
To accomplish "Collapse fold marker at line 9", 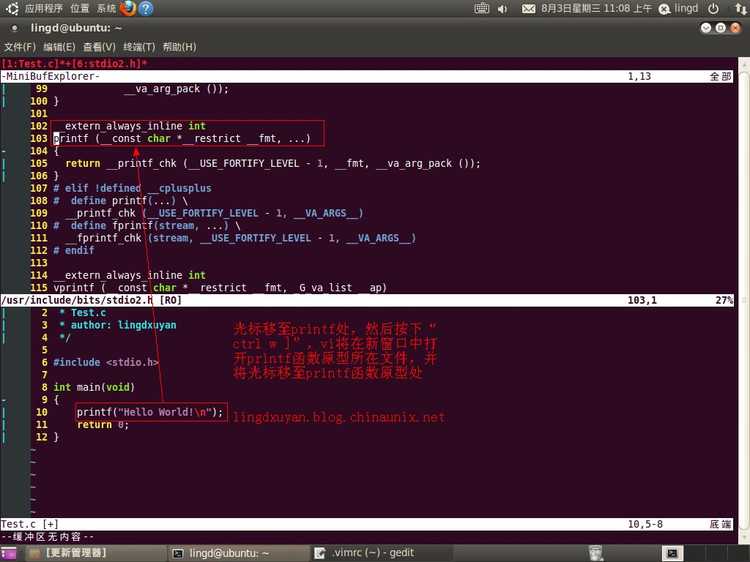I will pyautogui.click(x=4, y=399).
